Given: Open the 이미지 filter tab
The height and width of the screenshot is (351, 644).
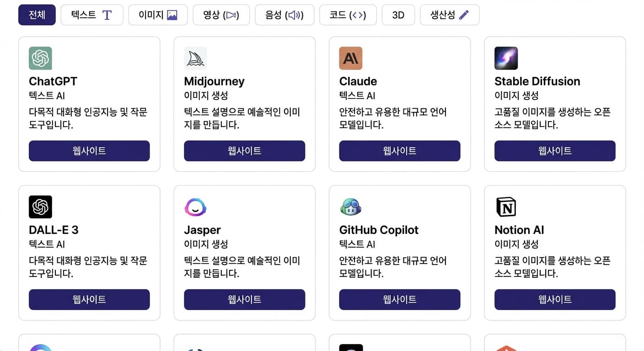Looking at the screenshot, I should pyautogui.click(x=158, y=15).
